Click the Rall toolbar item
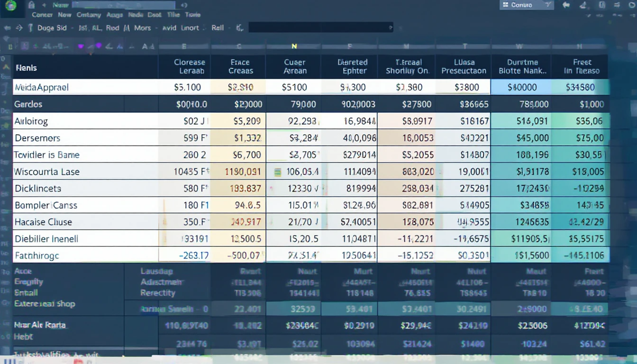Image resolution: width=637 pixels, height=364 pixels. click(x=218, y=28)
